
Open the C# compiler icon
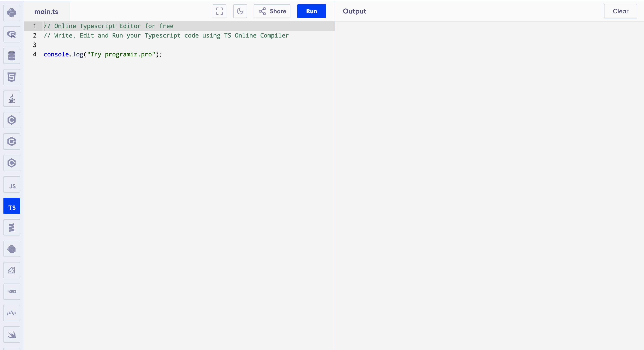(x=12, y=163)
